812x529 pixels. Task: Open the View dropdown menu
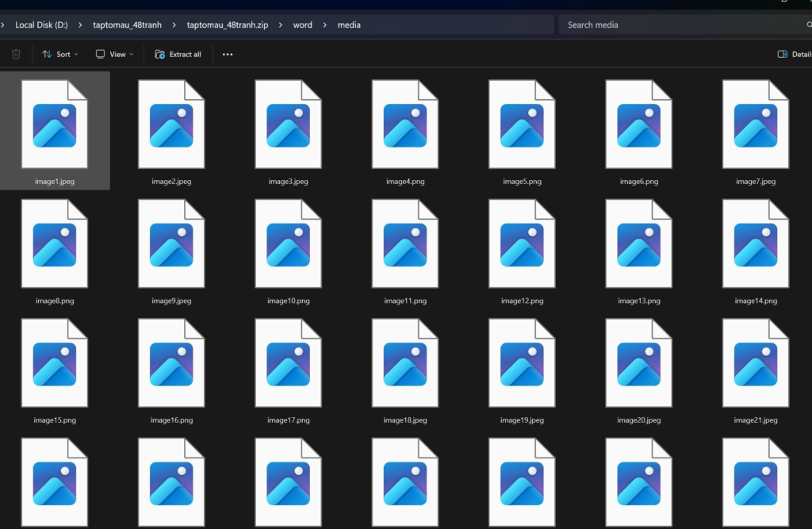(114, 54)
